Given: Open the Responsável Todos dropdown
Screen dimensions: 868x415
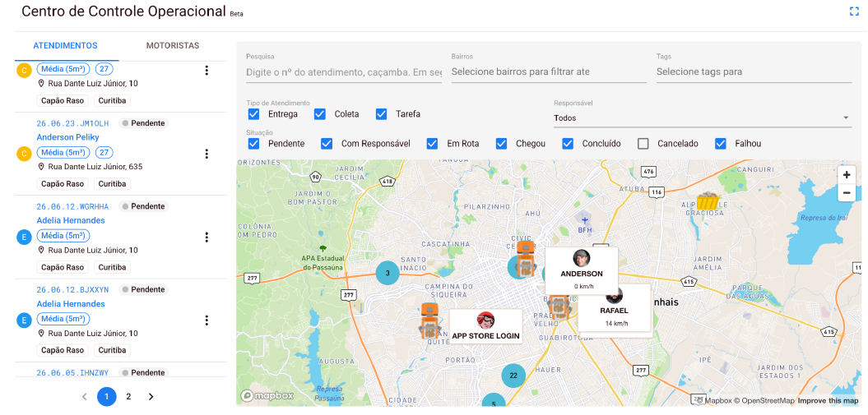Looking at the screenshot, I should (x=703, y=118).
